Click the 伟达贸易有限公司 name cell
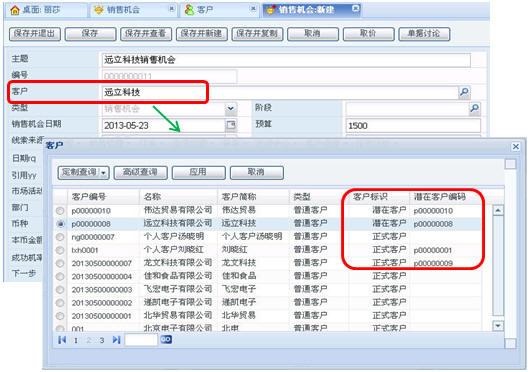The width and height of the screenshot is (529, 372). pyautogui.click(x=178, y=210)
